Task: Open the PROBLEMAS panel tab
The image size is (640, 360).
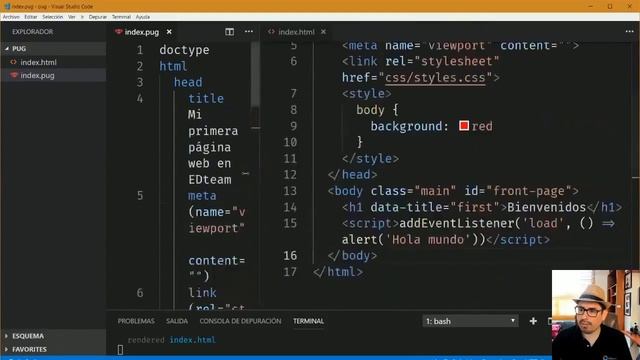Action: [x=136, y=321]
